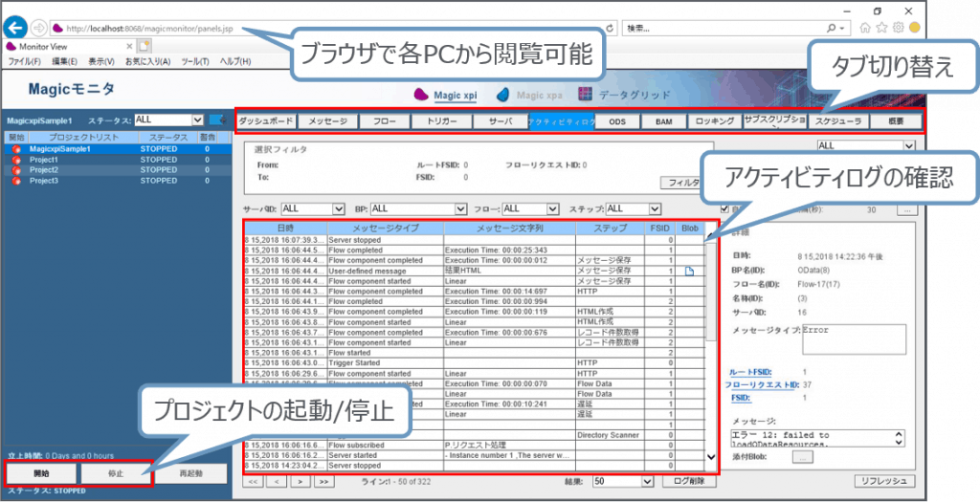Click the ログ削除 delete log button
Screen dimensions: 980x502
click(688, 481)
